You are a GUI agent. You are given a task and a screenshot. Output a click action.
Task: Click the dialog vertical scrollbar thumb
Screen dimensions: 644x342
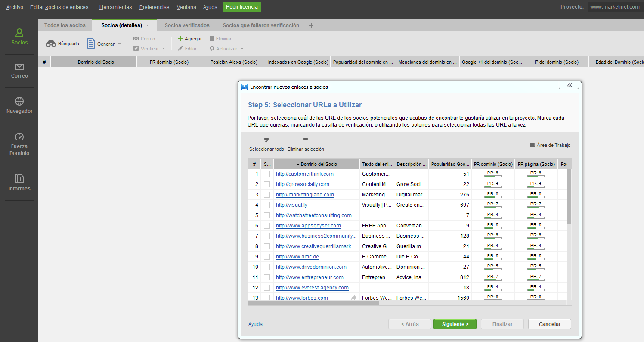(x=569, y=197)
